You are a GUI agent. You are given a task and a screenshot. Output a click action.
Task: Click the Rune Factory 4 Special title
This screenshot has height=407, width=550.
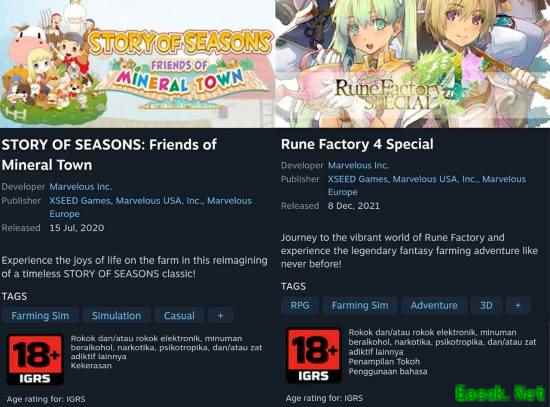coord(357,144)
